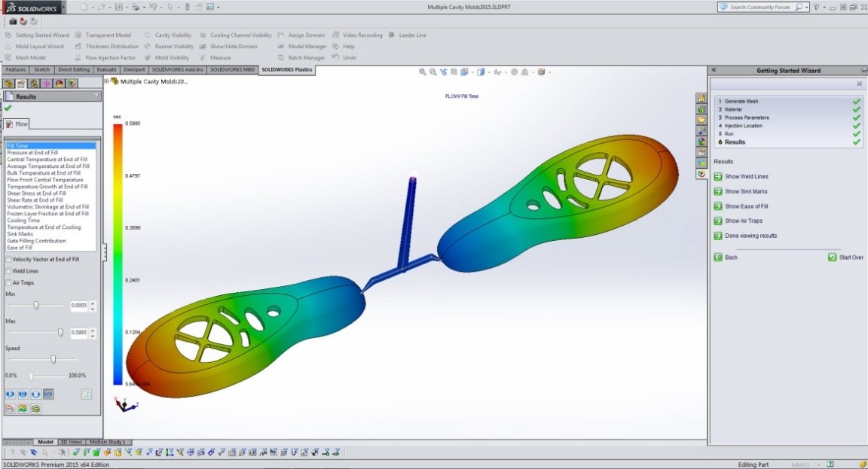Click the Min value input field
Image resolution: width=868 pixels, height=469 pixels.
tap(79, 306)
